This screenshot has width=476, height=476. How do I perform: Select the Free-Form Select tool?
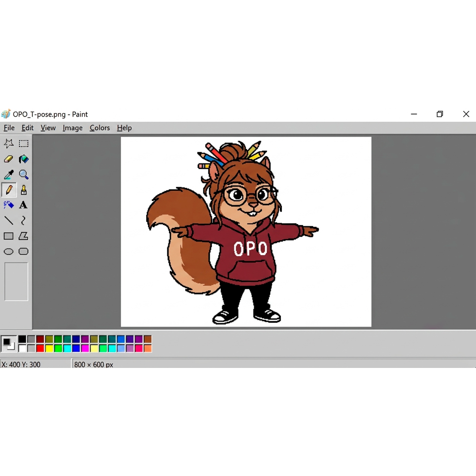point(9,144)
